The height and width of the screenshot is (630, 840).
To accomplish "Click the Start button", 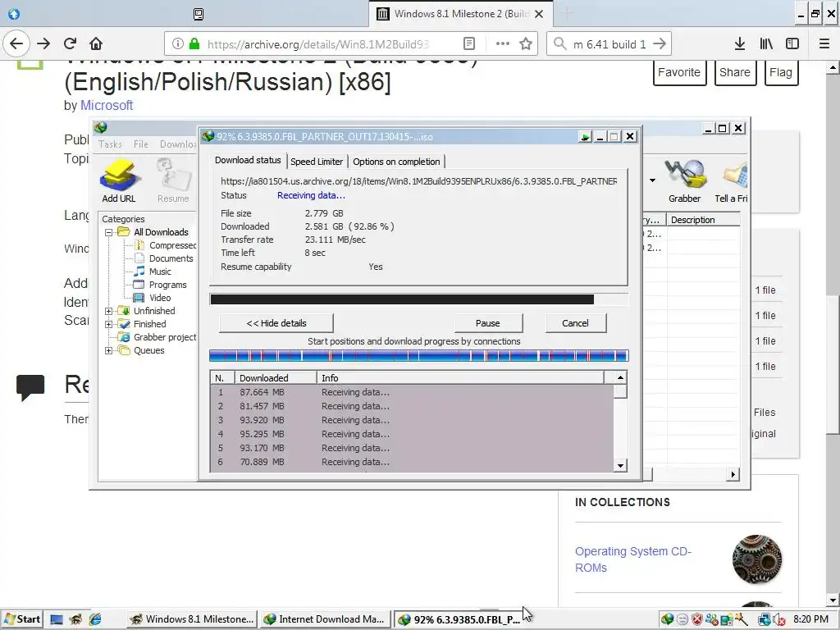I will [x=21, y=619].
